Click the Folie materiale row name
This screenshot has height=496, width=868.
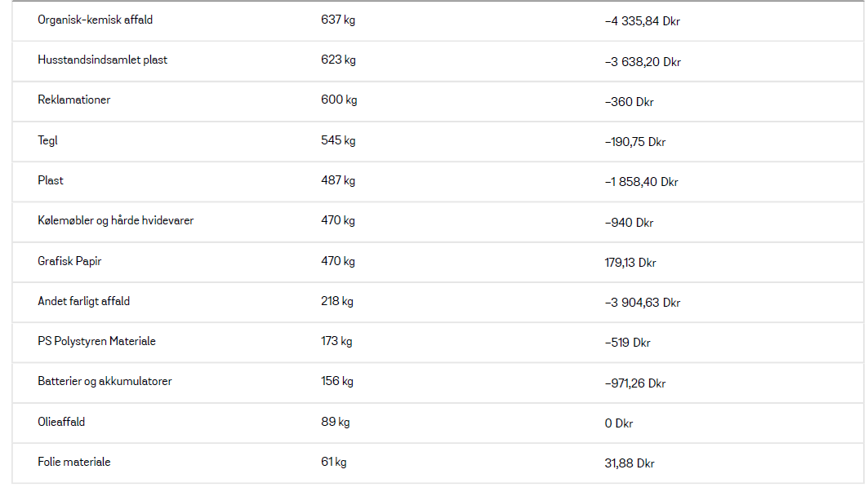74,463
